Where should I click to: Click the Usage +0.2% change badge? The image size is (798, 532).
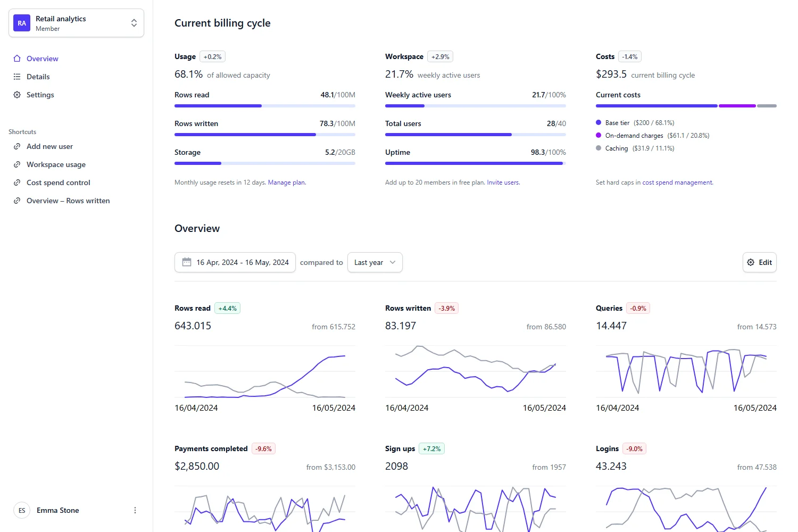click(x=212, y=56)
